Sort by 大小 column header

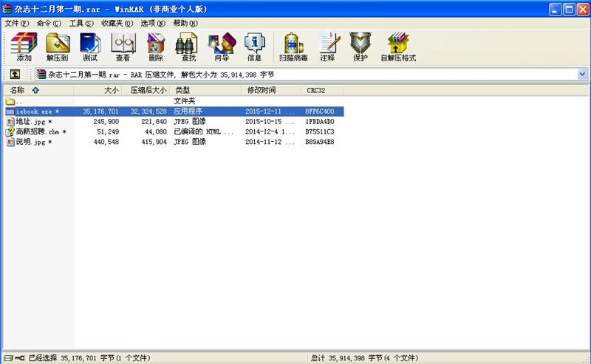point(98,90)
